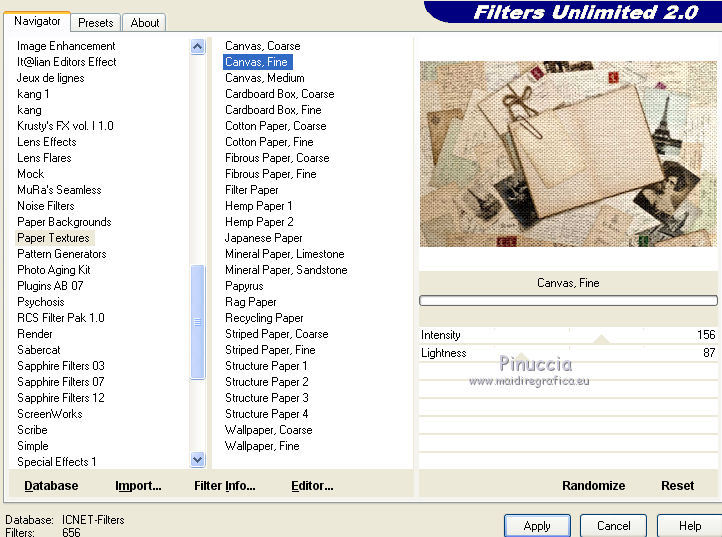Choose Wallpaper, Coarse filter
The image size is (722, 537).
pyautogui.click(x=268, y=430)
